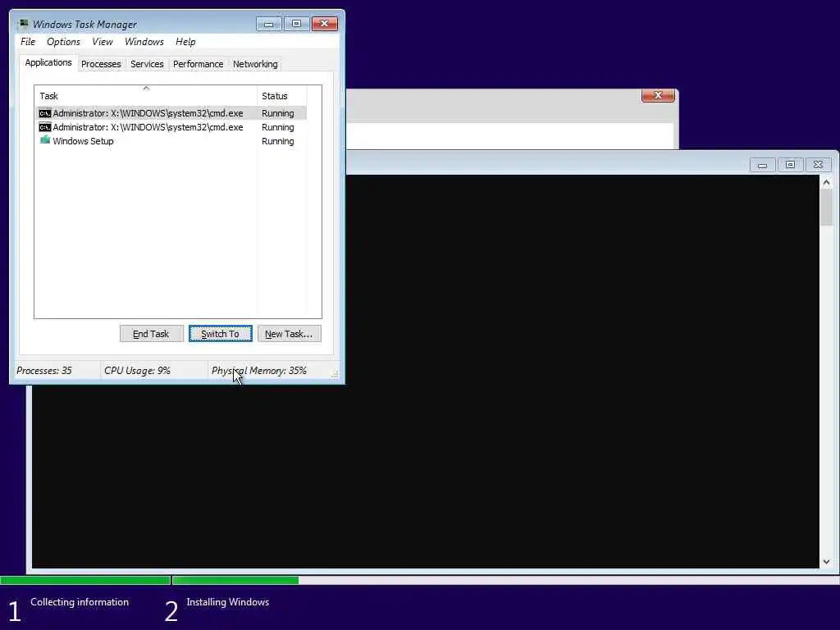Open the Help menu
The width and height of the screenshot is (840, 630).
(x=185, y=42)
